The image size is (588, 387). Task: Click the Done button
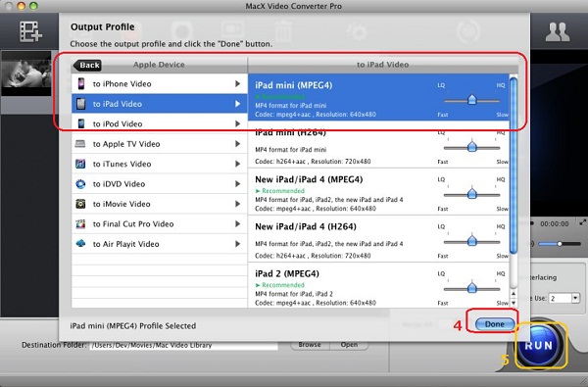495,324
